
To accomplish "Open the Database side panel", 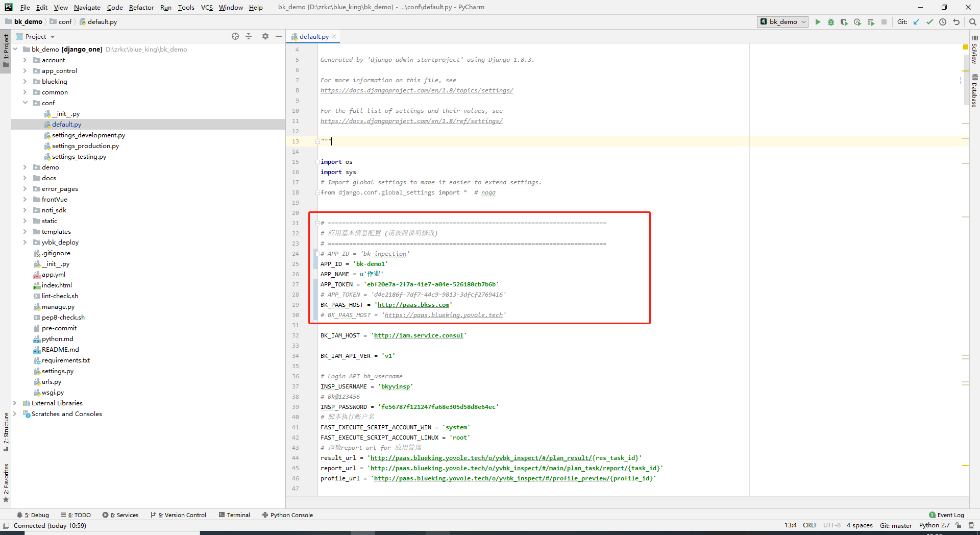I will pos(974,91).
